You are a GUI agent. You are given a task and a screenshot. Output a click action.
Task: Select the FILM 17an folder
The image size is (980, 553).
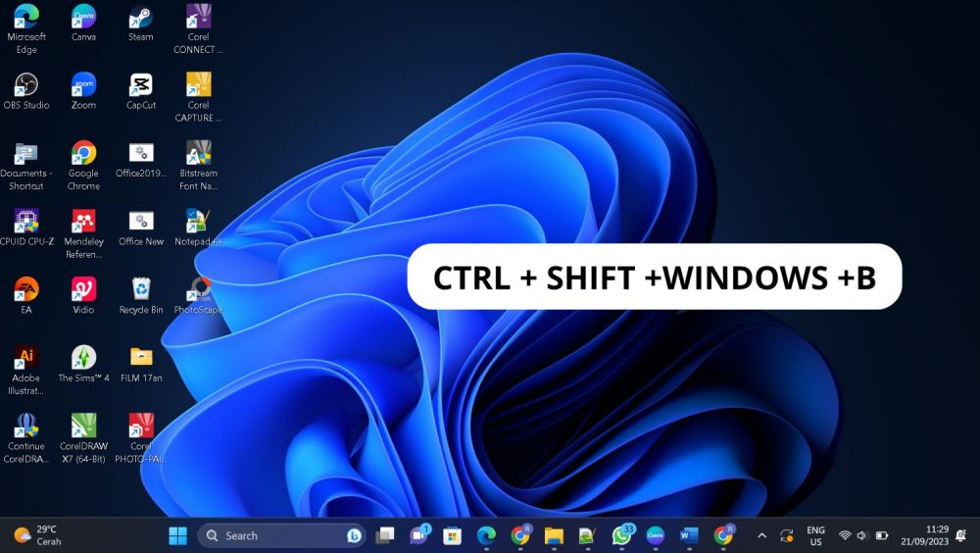tap(140, 364)
